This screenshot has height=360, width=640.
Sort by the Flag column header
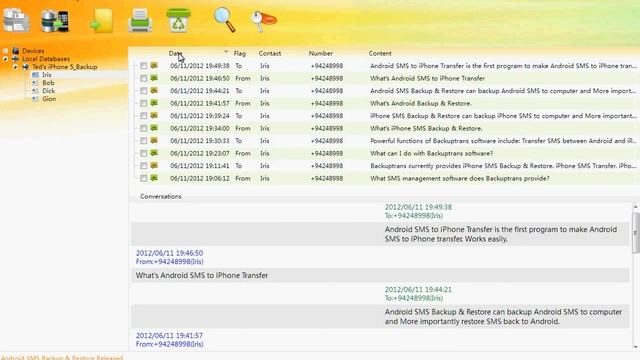point(240,53)
